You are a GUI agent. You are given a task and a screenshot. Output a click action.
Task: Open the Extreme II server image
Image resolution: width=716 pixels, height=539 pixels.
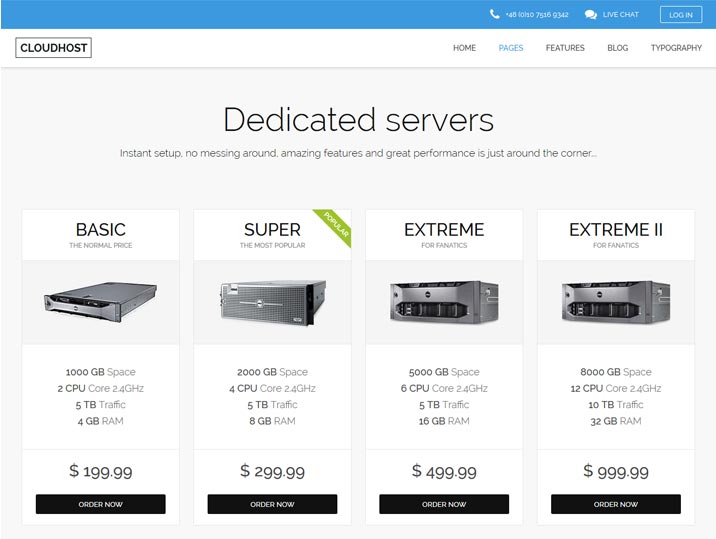[616, 300]
